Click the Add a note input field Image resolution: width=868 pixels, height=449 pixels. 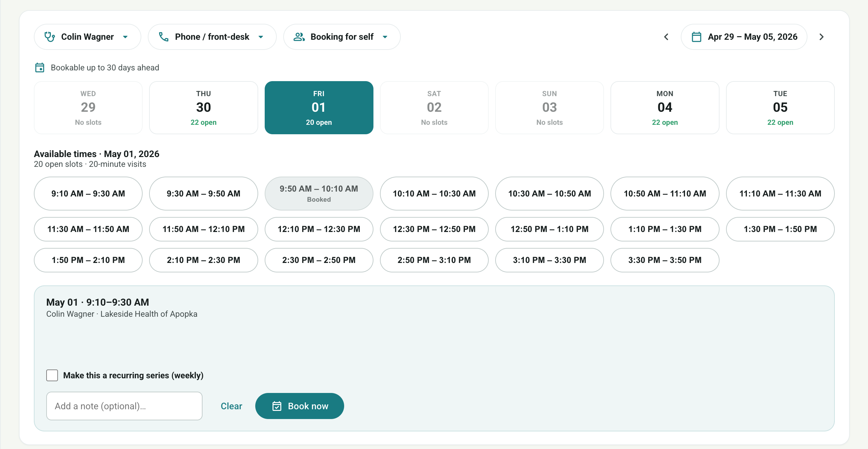pyautogui.click(x=124, y=406)
